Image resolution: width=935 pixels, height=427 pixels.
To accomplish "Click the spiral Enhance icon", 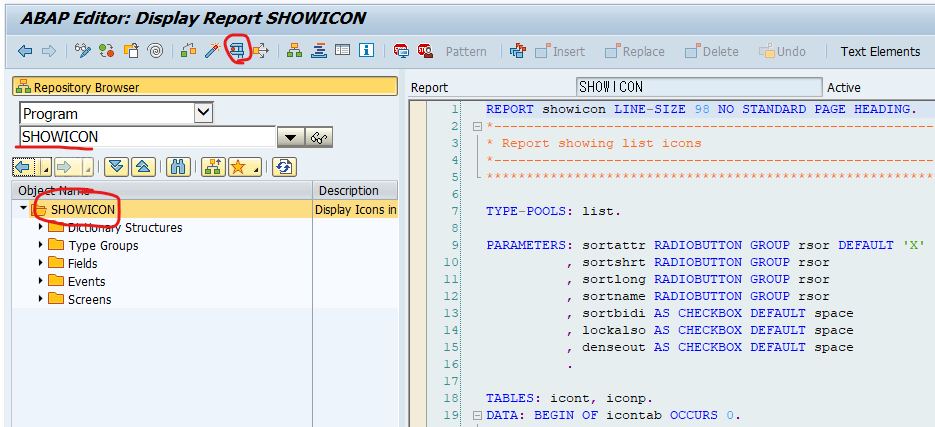I will [156, 51].
